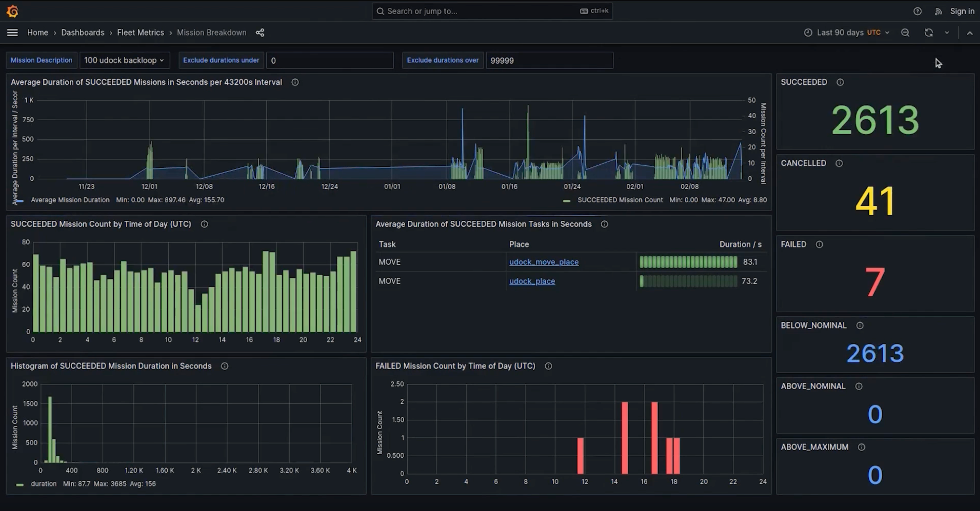Viewport: 980px width, 511px height.
Task: Click the FAILED value 7
Action: [874, 282]
